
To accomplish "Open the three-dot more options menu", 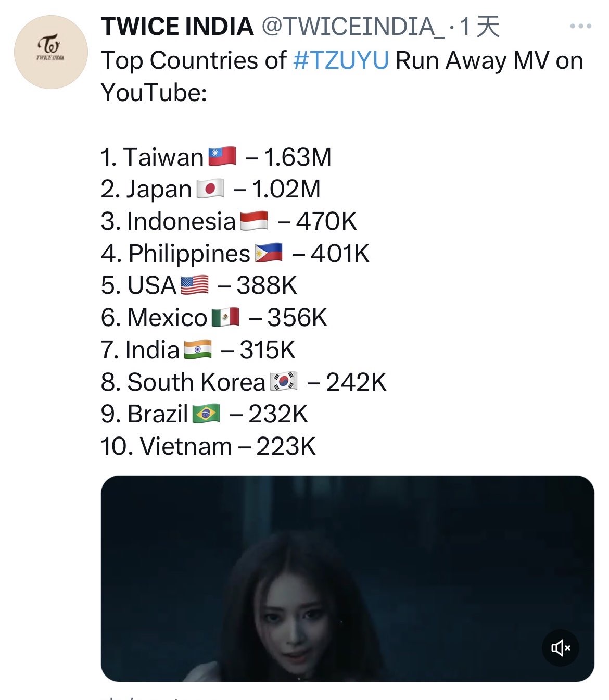I will click(580, 26).
